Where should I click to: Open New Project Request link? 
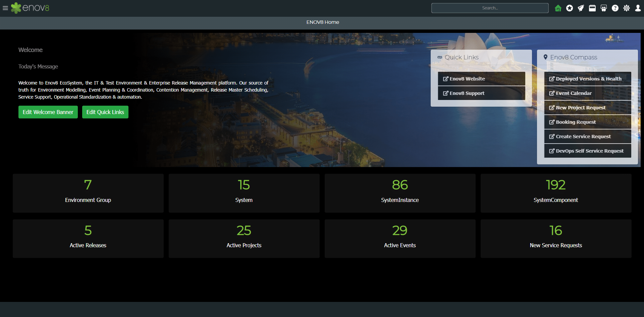click(x=588, y=108)
